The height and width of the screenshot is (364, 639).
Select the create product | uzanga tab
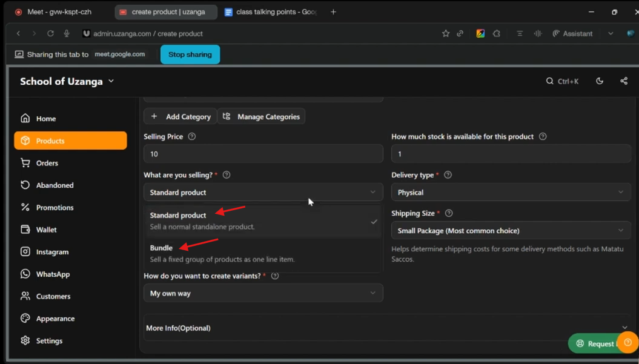pos(165,12)
